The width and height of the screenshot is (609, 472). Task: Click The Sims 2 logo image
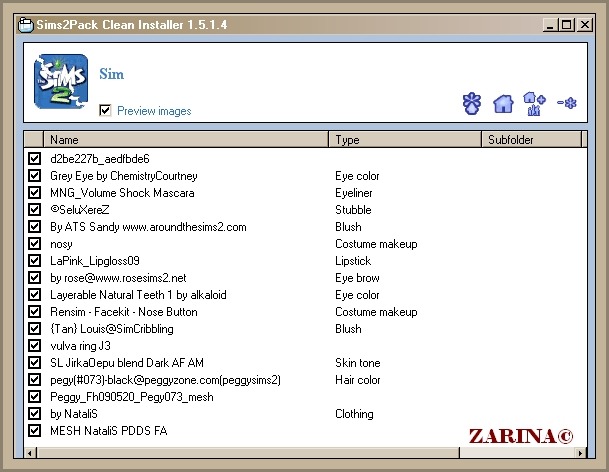(x=61, y=81)
